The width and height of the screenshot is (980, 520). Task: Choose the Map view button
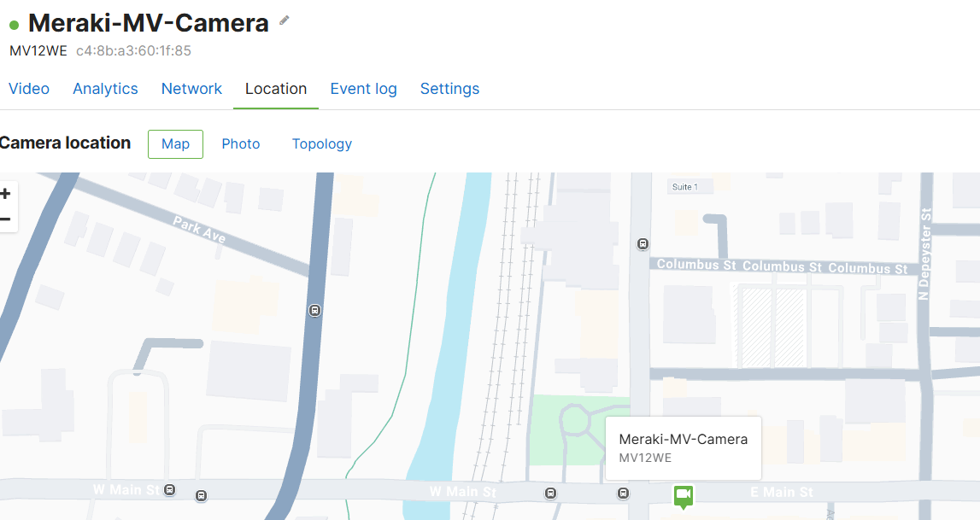176,144
